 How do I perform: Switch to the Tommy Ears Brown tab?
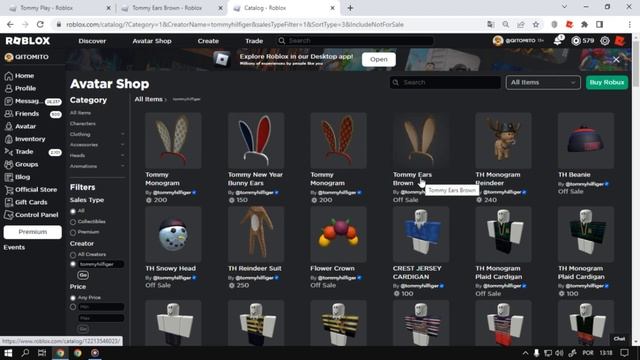[x=170, y=8]
